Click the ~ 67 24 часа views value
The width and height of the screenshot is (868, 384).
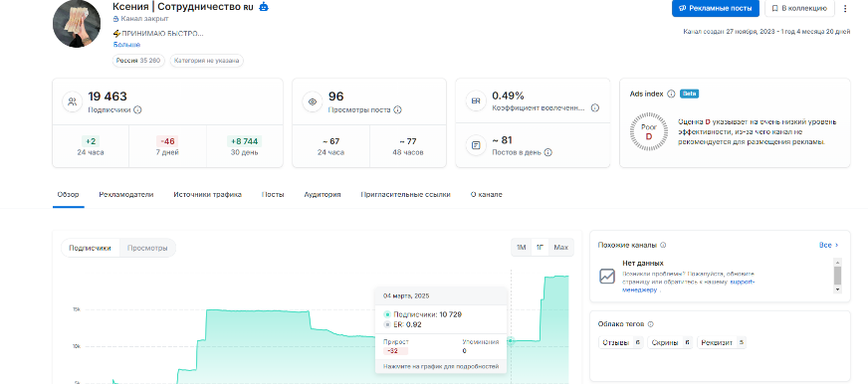pyautogui.click(x=330, y=141)
